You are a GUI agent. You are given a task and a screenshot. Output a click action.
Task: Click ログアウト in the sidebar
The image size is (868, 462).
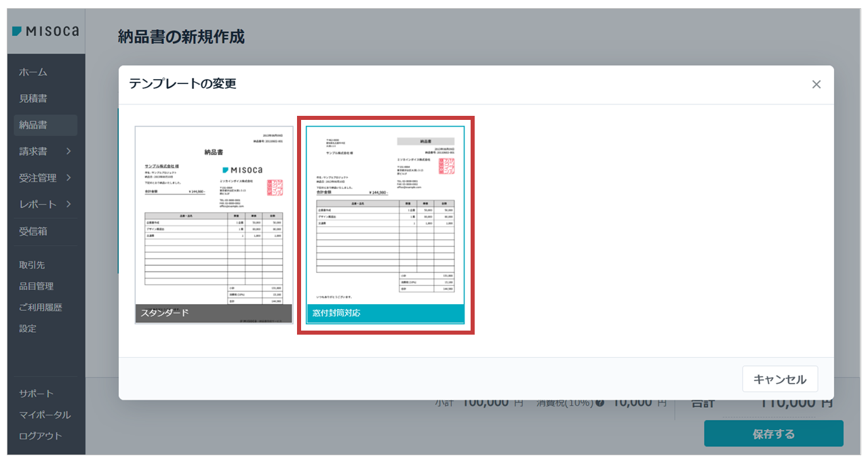pyautogui.click(x=41, y=436)
